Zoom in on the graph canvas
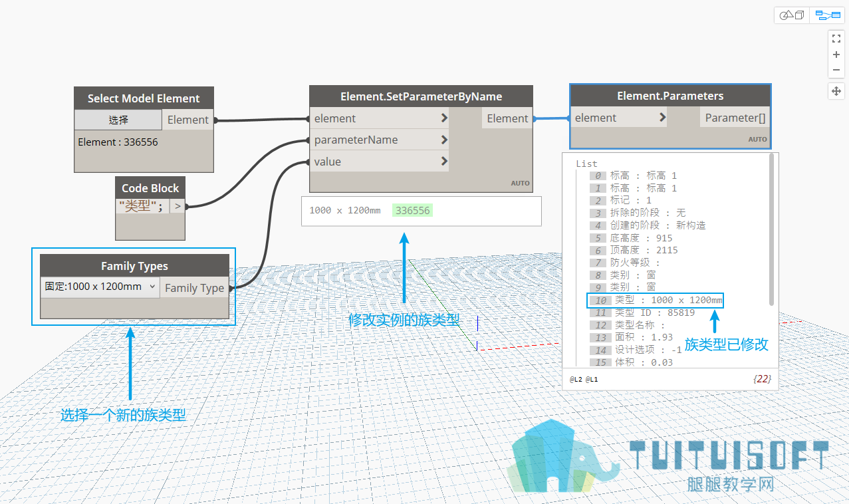 point(836,55)
